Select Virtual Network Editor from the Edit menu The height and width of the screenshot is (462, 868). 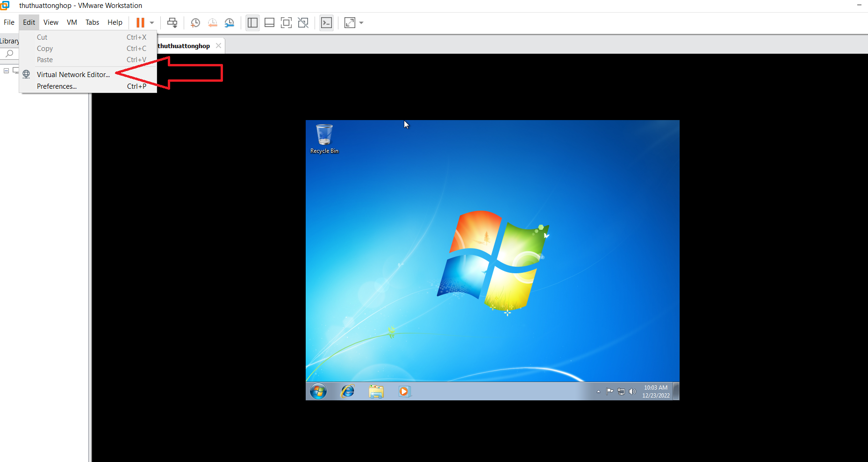click(73, 74)
